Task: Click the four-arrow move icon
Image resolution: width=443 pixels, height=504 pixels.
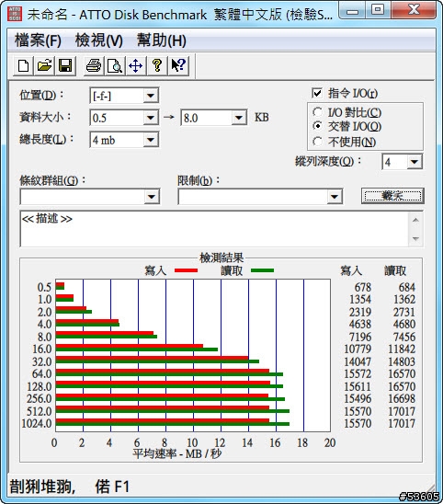Action: (136, 66)
